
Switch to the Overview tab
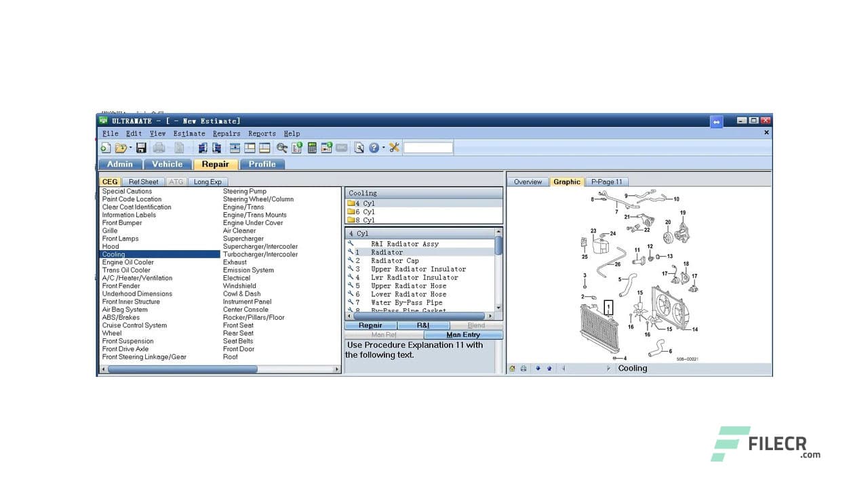coord(528,182)
